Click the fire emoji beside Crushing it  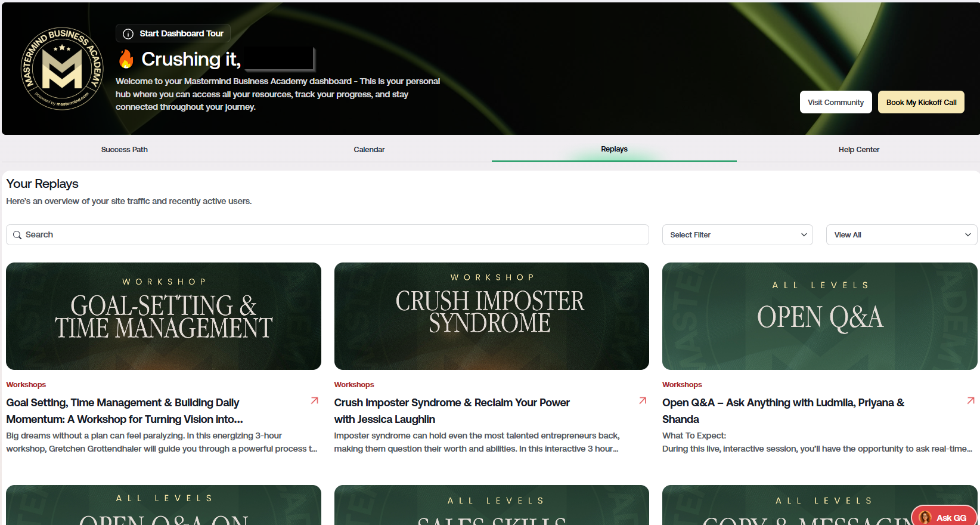126,59
